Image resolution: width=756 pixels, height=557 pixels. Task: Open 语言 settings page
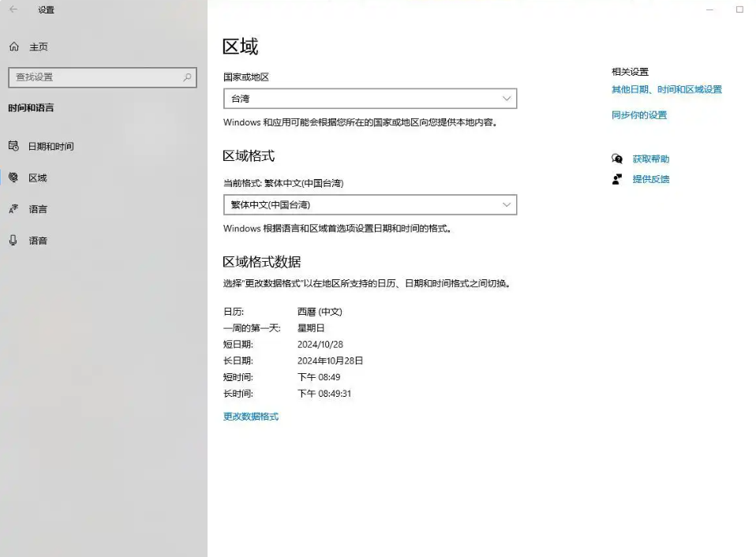tap(38, 209)
